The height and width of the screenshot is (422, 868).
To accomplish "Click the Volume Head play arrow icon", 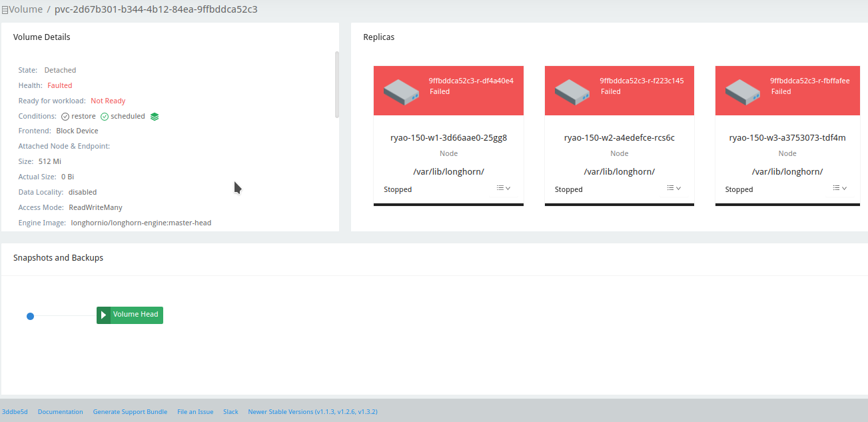I will click(x=103, y=315).
